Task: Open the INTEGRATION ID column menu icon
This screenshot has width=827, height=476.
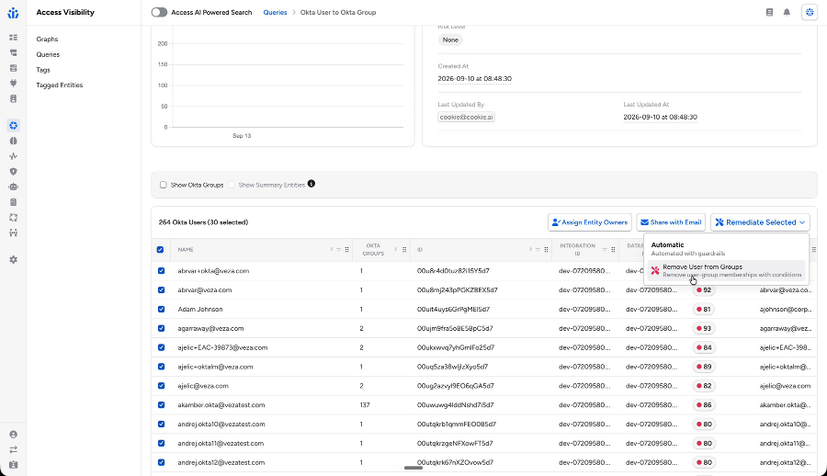Action: coord(613,250)
